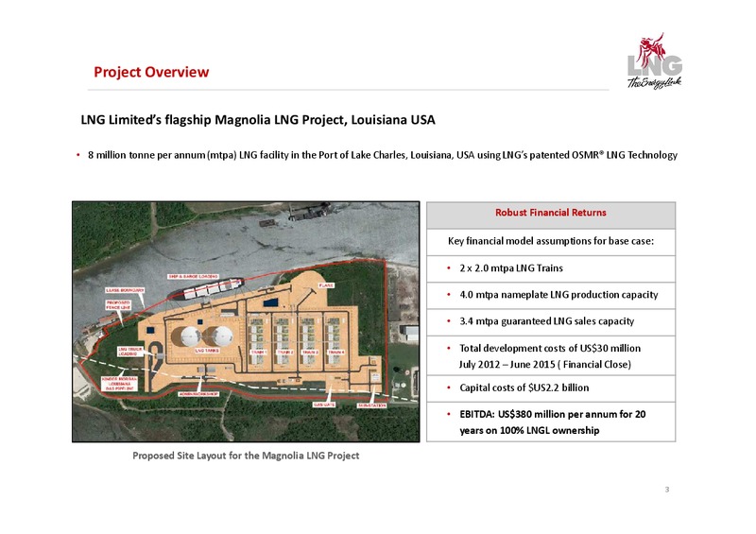This screenshot has width=756, height=534.
Task: Click the "Flare" map label
Action: tap(326, 285)
